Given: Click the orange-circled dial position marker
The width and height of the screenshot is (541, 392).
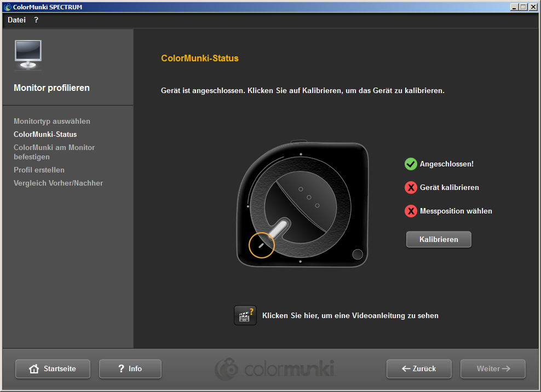Looking at the screenshot, I should (x=262, y=245).
